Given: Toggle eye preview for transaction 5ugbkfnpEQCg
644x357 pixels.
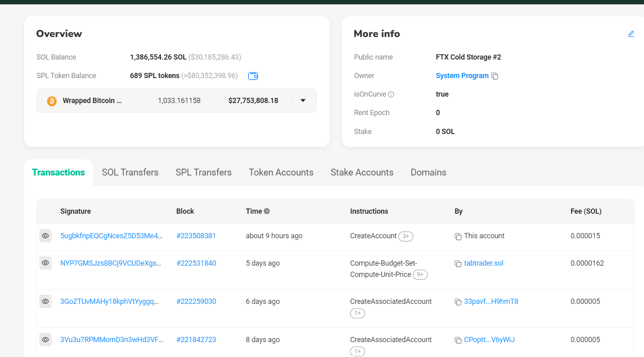Looking at the screenshot, I should click(x=45, y=236).
